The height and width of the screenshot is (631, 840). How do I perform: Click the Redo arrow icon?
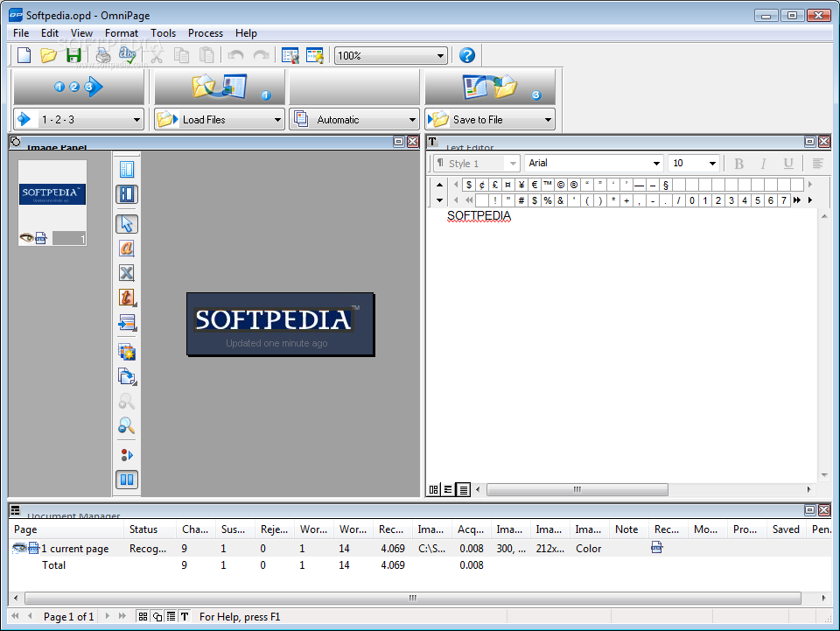click(x=261, y=55)
